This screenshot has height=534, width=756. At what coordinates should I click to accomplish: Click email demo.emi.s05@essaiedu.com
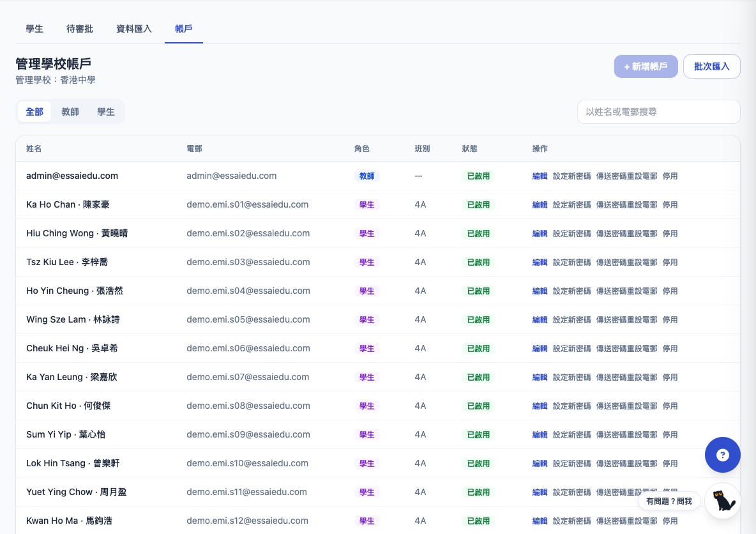pos(248,319)
